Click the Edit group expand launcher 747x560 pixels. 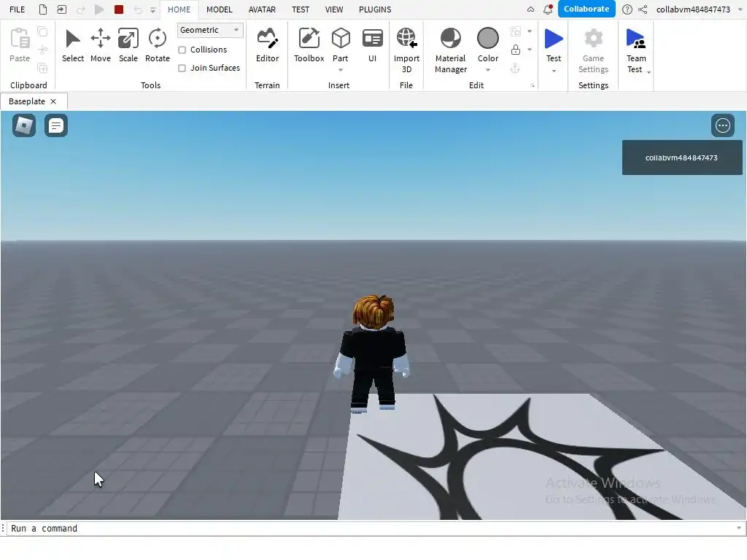point(533,86)
